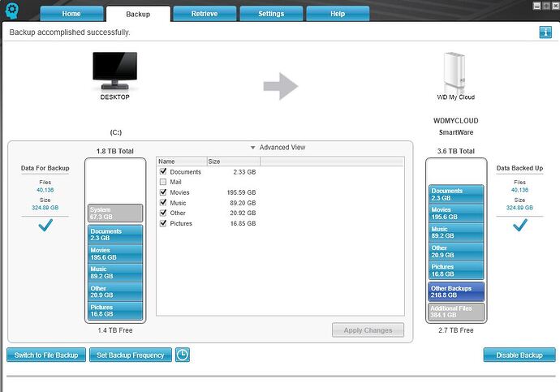Click Switch to File Backup button

tap(46, 355)
